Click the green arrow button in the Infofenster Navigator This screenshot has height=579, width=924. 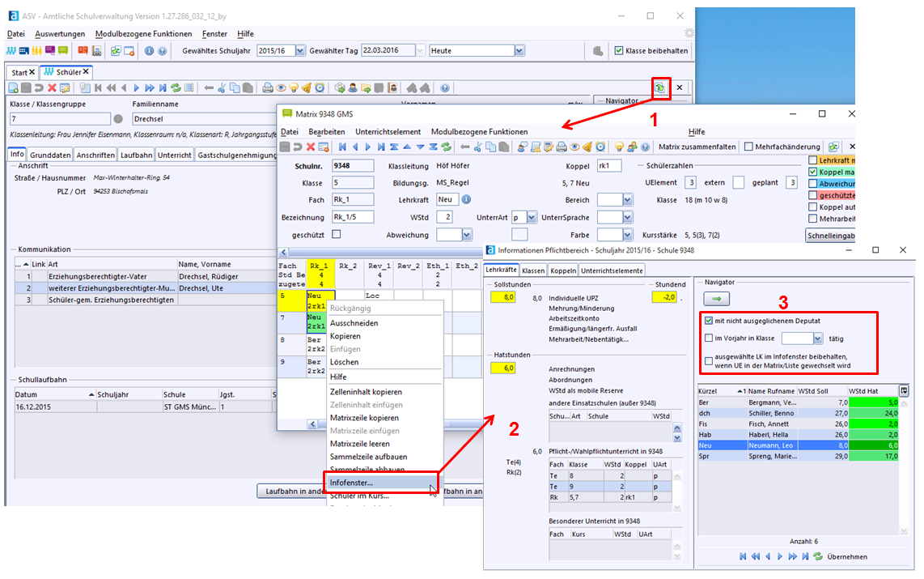coord(717,299)
